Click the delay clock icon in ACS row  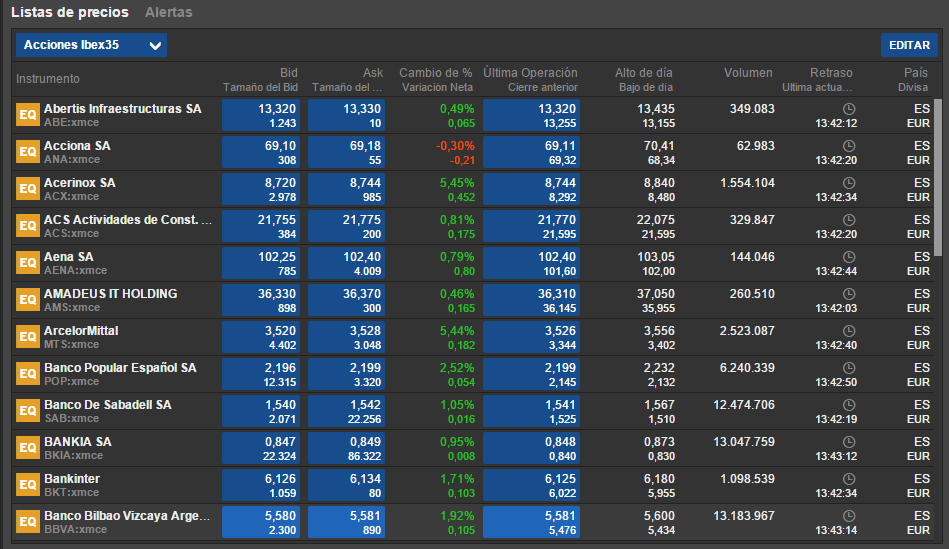coord(849,220)
